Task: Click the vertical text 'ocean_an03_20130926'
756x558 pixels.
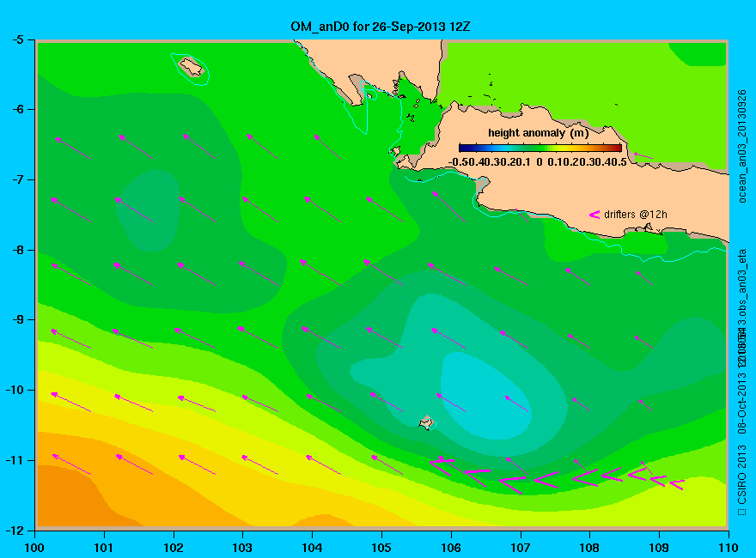Action: pos(742,146)
